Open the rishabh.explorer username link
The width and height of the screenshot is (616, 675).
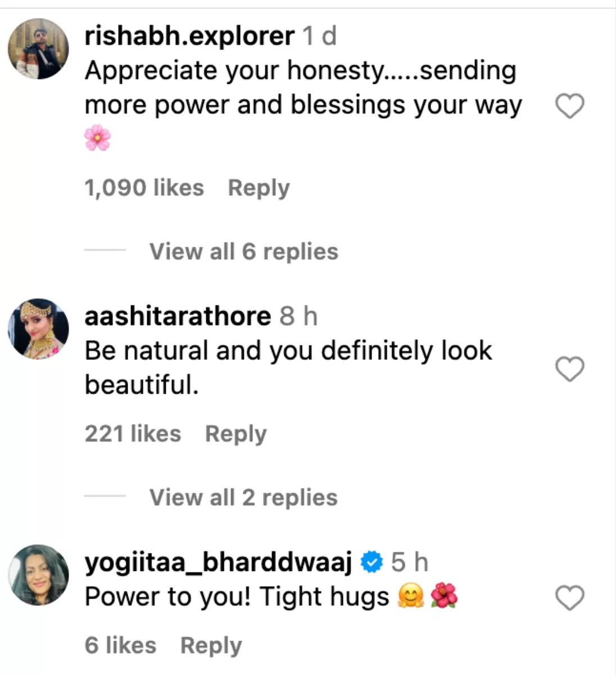[189, 36]
